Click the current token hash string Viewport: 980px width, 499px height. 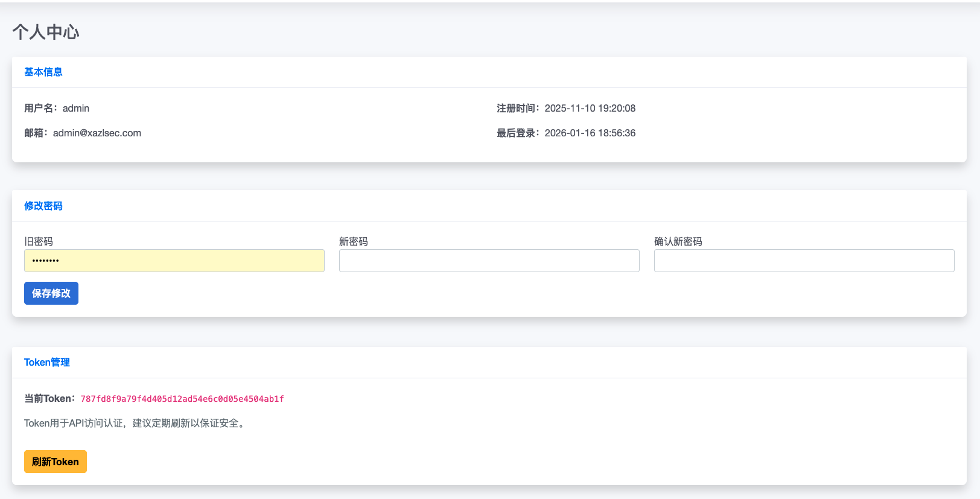[x=182, y=399]
